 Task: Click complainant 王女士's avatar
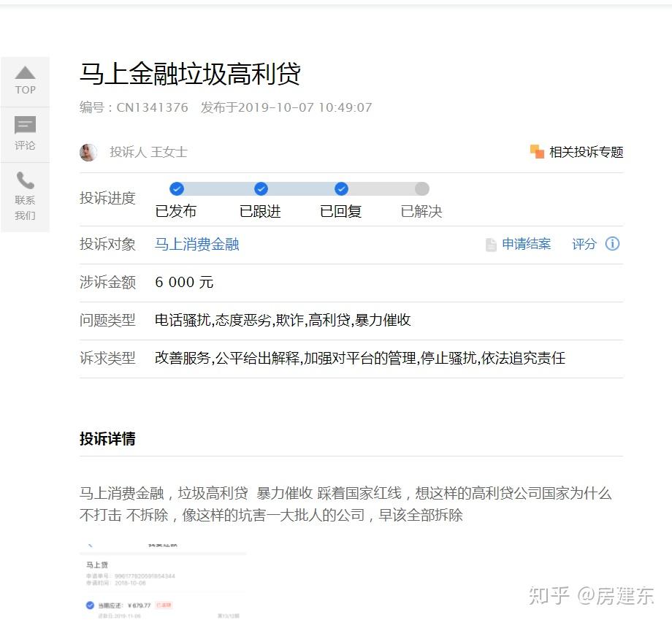[89, 152]
